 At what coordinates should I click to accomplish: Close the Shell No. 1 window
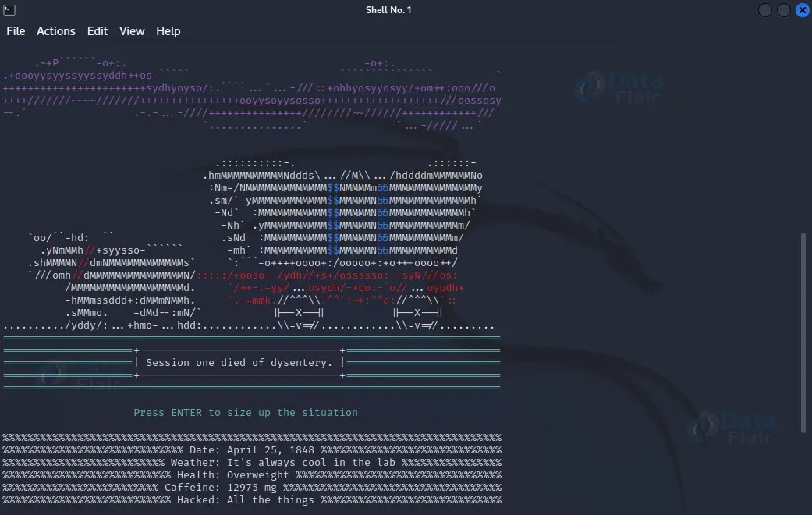click(803, 10)
